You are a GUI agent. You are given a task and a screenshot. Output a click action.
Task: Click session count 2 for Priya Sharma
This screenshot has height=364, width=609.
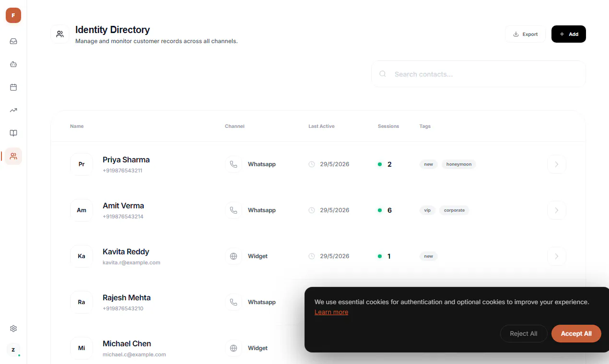point(389,164)
